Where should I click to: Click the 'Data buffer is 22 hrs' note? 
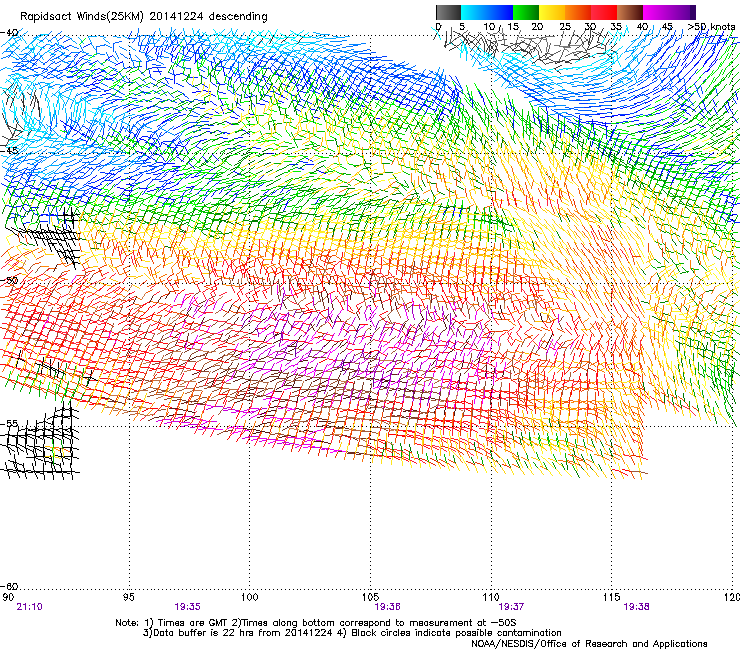[x=352, y=633]
